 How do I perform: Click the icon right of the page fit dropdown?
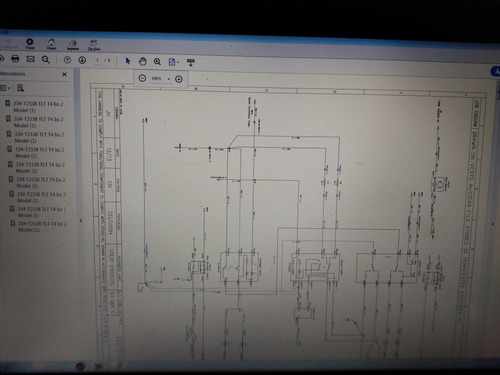pos(191,62)
